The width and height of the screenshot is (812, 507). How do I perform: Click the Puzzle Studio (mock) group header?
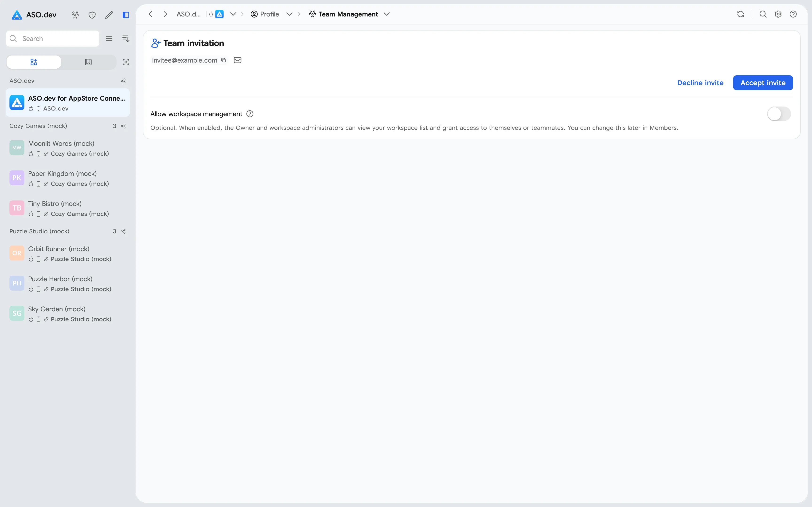click(39, 231)
